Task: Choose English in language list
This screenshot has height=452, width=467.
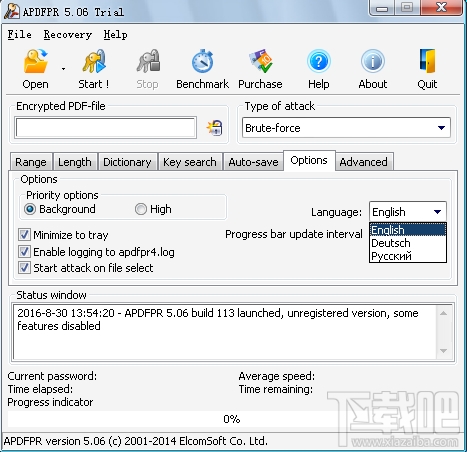Action: click(408, 230)
